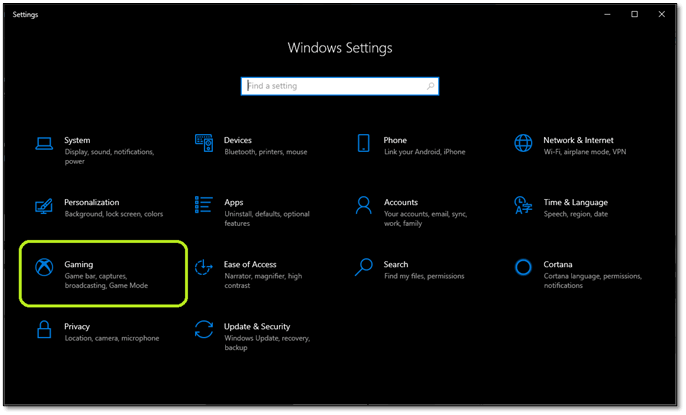Screen dimensions: 686x415
Task: Click the magnifier icon in the search box
Action: 430,86
